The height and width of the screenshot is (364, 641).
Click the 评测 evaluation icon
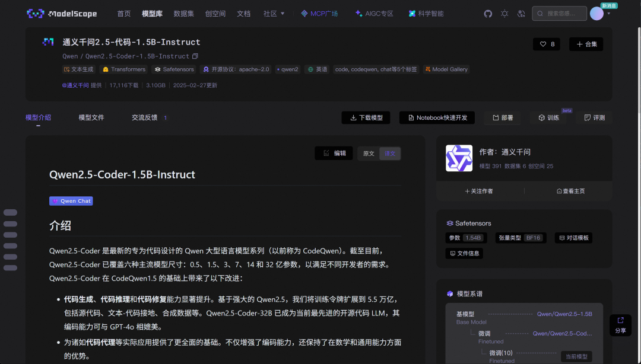[587, 117]
